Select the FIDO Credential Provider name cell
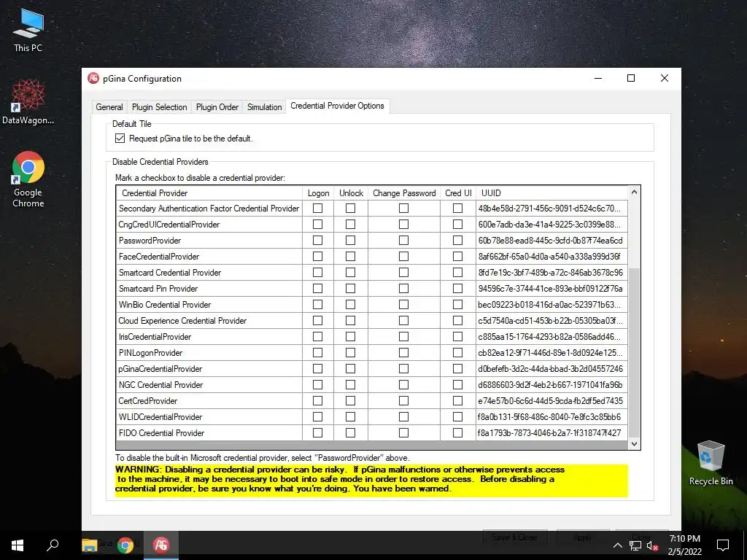This screenshot has height=560, width=747. point(209,433)
